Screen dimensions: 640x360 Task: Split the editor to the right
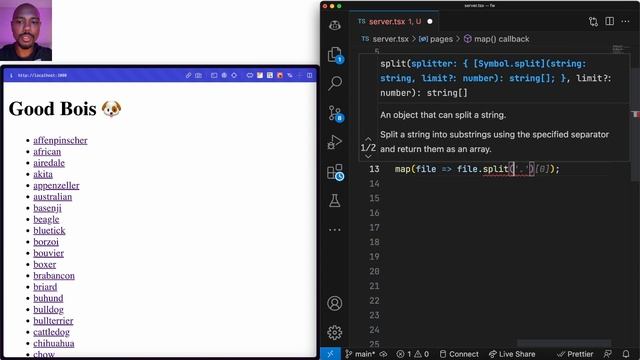[x=609, y=21]
